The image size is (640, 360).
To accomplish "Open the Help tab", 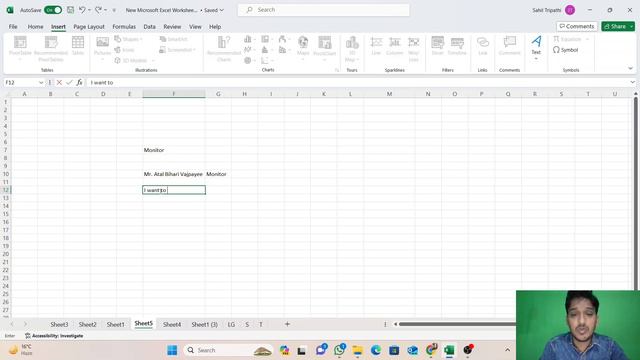I will point(215,27).
